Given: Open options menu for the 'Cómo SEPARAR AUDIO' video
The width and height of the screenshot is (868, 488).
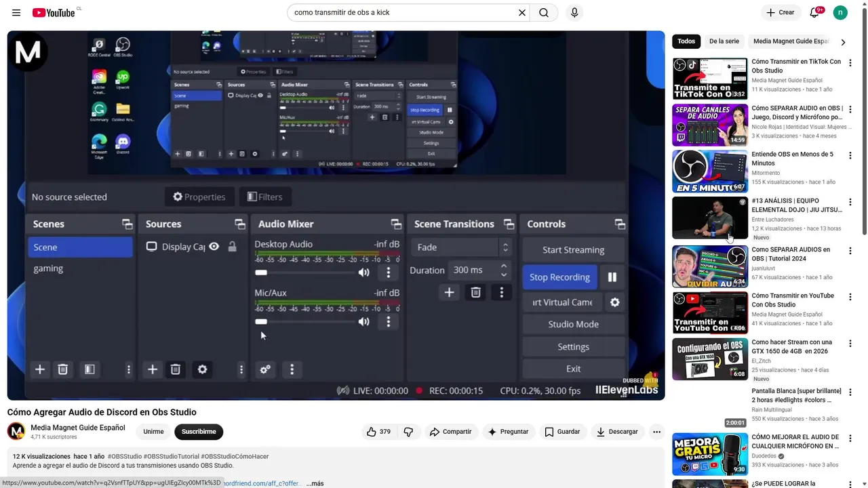Looking at the screenshot, I should [850, 109].
